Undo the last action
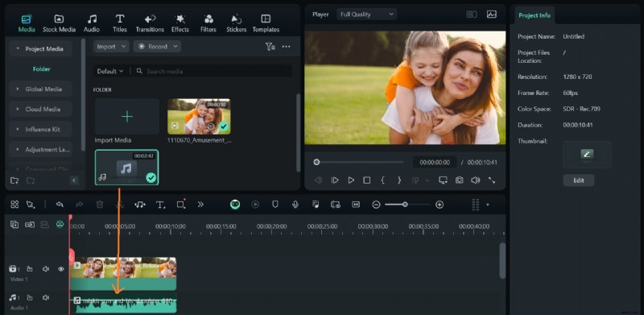644x315 pixels. [60, 205]
